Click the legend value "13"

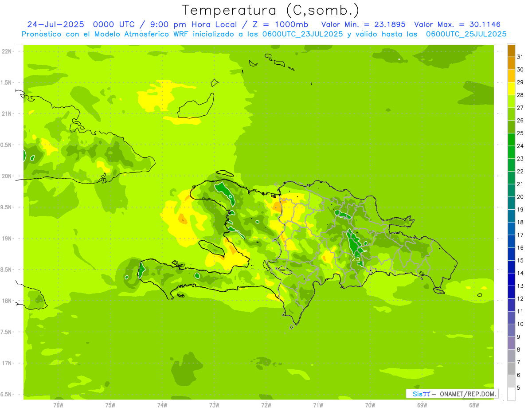point(520,286)
